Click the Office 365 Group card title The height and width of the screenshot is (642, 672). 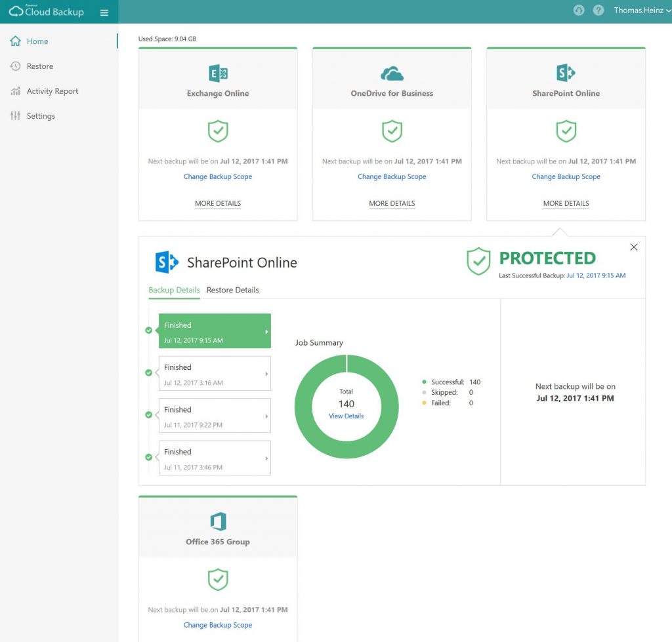pyautogui.click(x=218, y=542)
